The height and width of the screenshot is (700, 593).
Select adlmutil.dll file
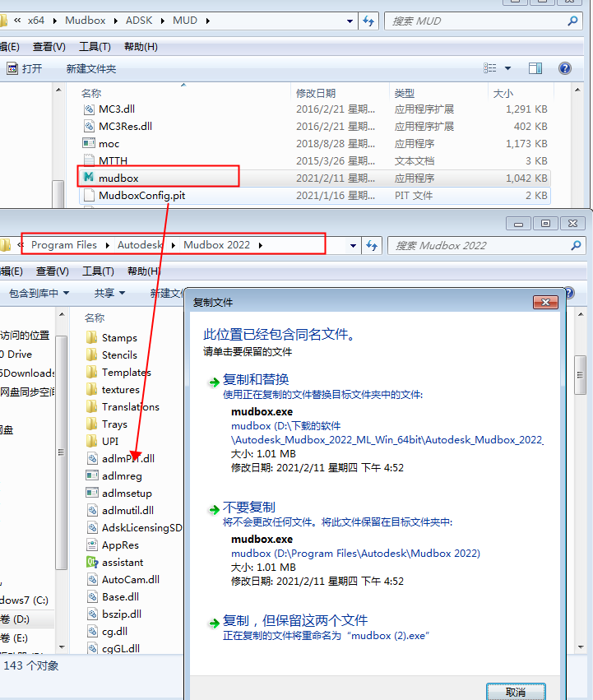click(x=120, y=510)
